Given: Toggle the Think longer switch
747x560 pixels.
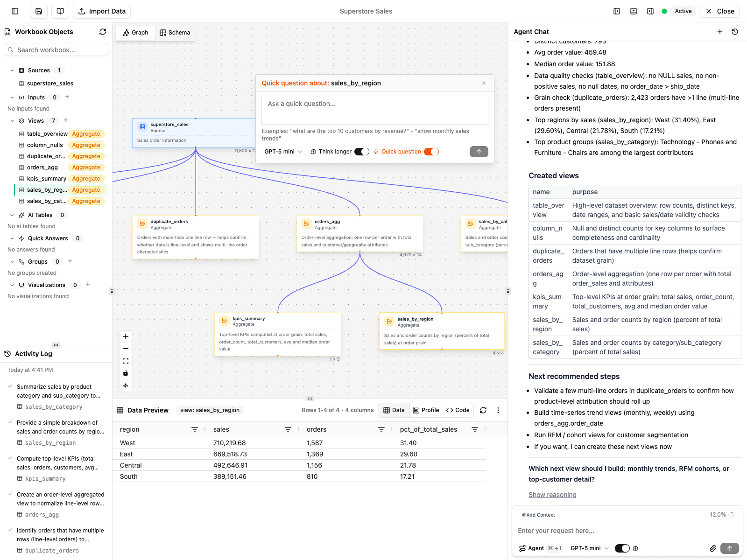Looking at the screenshot, I should pyautogui.click(x=361, y=152).
